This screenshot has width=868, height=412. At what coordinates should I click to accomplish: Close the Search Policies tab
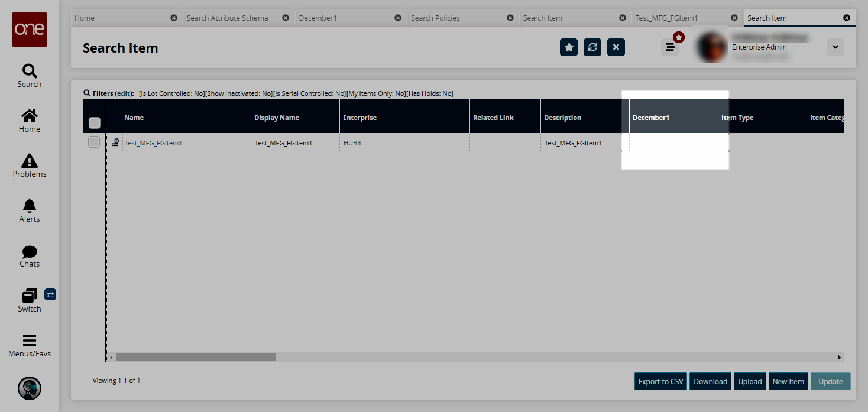click(510, 18)
